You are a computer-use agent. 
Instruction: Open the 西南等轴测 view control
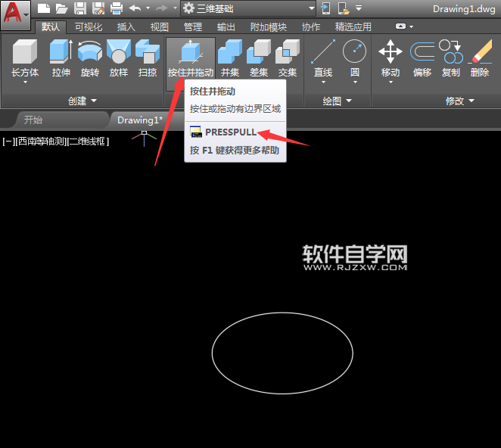41,142
